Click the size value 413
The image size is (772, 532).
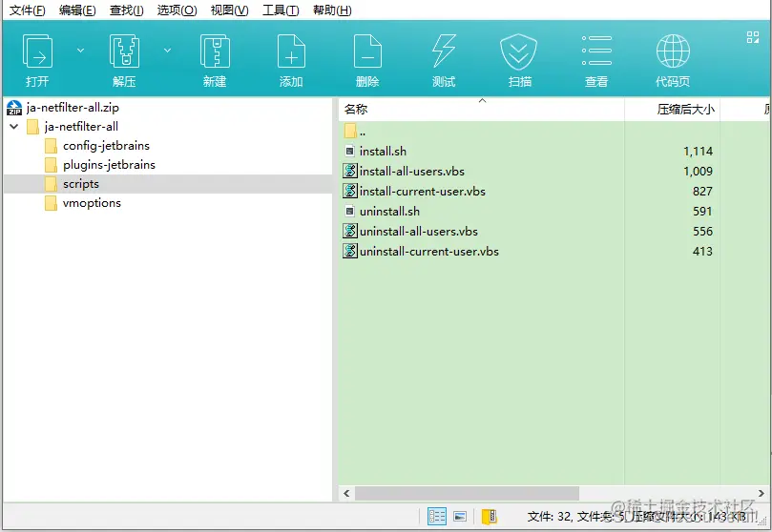702,252
